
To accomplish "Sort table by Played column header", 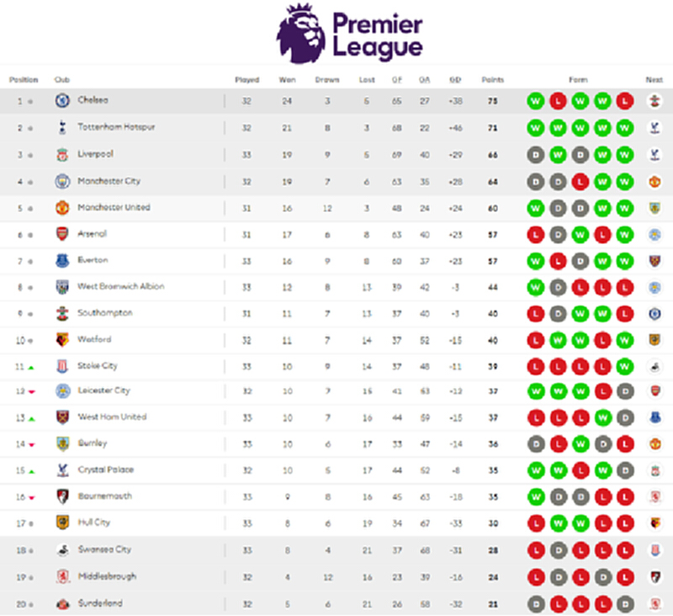I will click(x=247, y=80).
